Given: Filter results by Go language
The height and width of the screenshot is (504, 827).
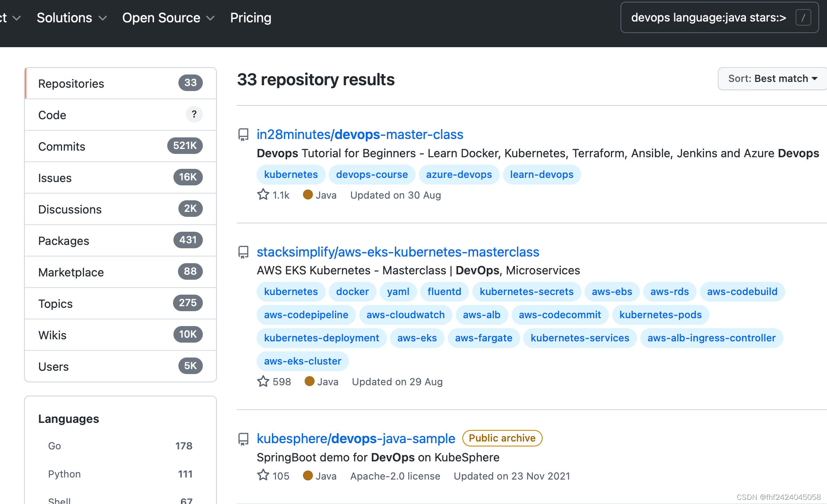Looking at the screenshot, I should click(120, 446).
